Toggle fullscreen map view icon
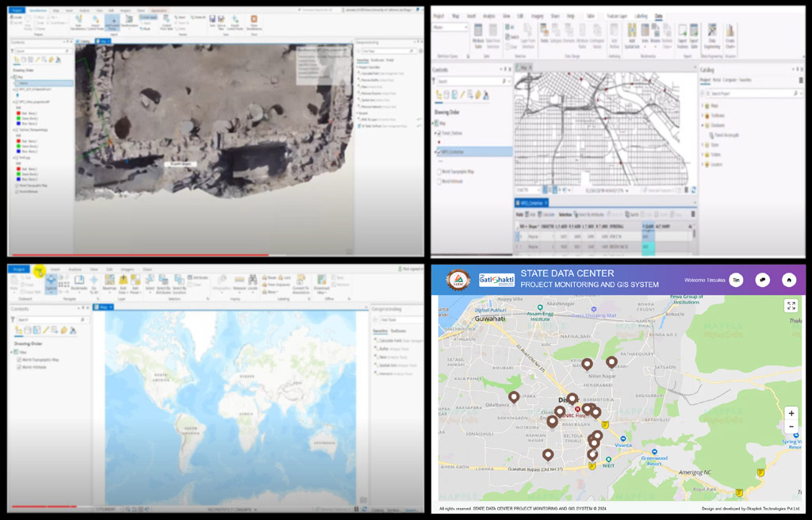The image size is (812, 520). coord(791,305)
